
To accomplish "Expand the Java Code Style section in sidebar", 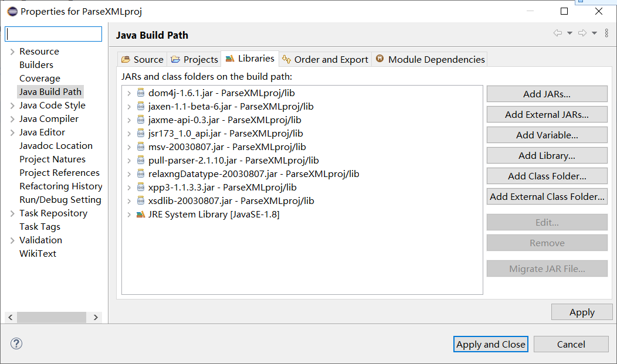I will point(12,105).
